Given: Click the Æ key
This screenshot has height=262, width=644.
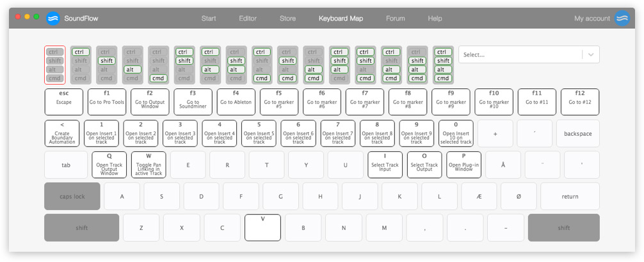Looking at the screenshot, I should pyautogui.click(x=479, y=196).
